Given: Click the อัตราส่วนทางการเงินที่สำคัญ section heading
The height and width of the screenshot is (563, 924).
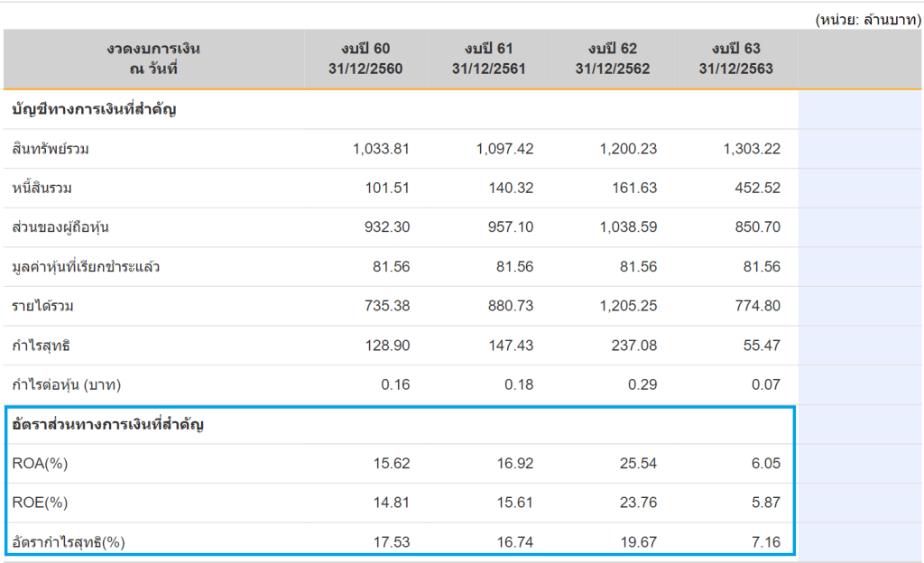Looking at the screenshot, I should 107,424.
